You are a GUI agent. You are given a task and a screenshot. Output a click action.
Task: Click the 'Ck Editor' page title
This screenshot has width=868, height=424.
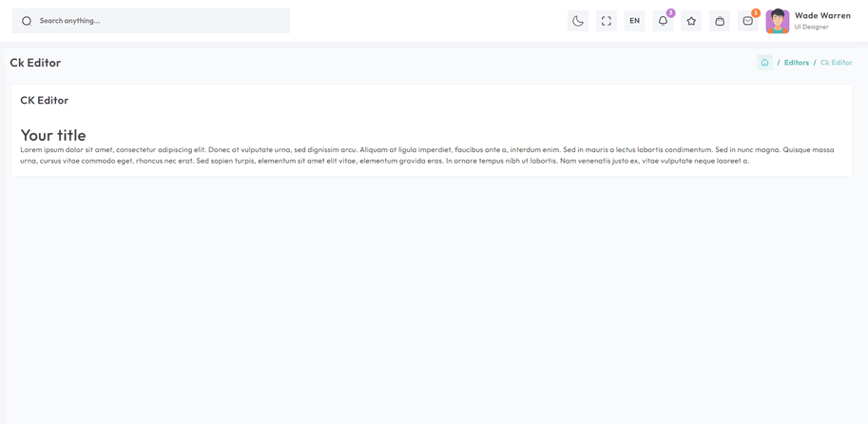[x=35, y=63]
